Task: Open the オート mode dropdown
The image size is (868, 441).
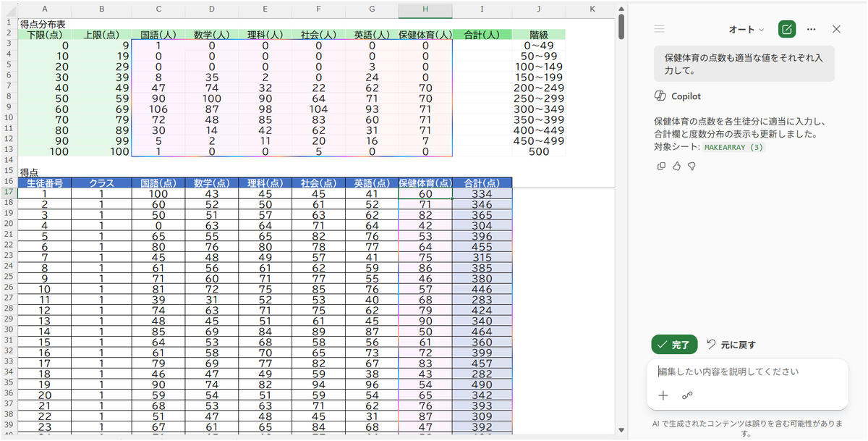Action: point(746,30)
